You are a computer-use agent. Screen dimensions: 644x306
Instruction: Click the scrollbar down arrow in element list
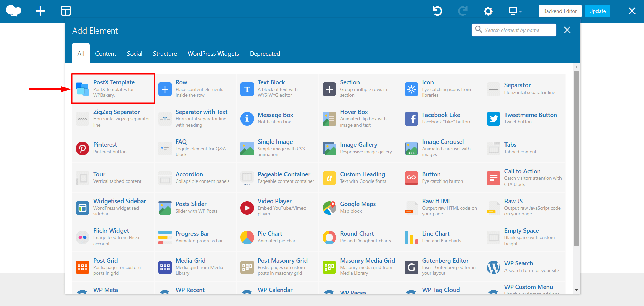click(x=576, y=290)
